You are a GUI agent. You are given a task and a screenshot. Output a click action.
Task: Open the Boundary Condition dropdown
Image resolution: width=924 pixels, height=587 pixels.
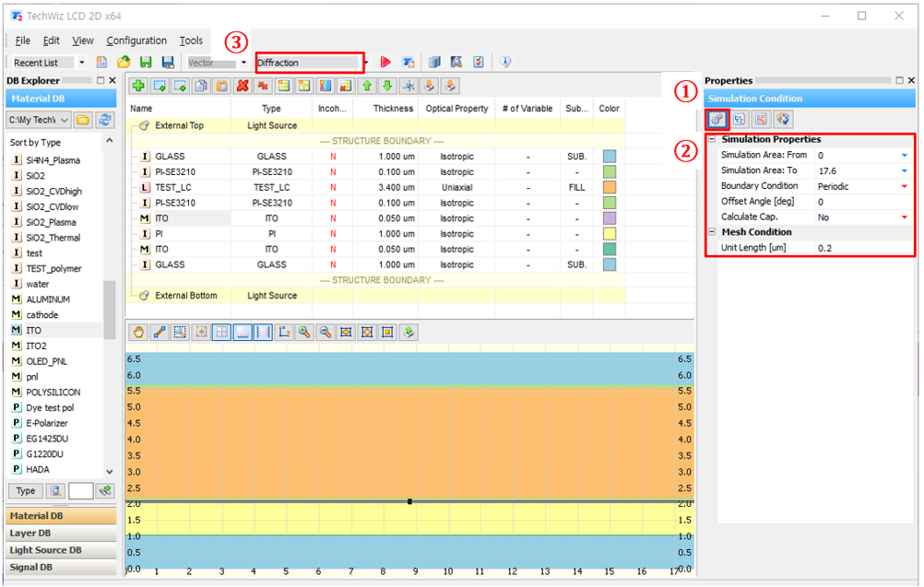(905, 186)
